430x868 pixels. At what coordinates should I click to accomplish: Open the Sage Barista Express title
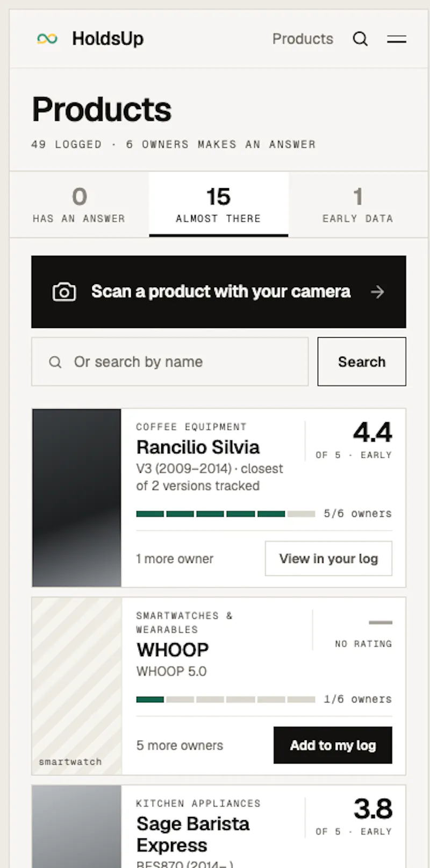point(193,834)
